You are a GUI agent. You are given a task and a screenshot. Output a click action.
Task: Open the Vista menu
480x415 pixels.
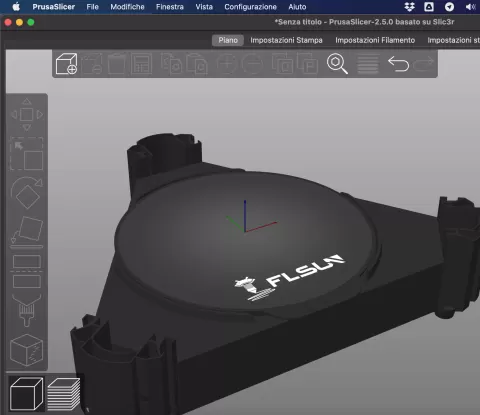pyautogui.click(x=204, y=7)
